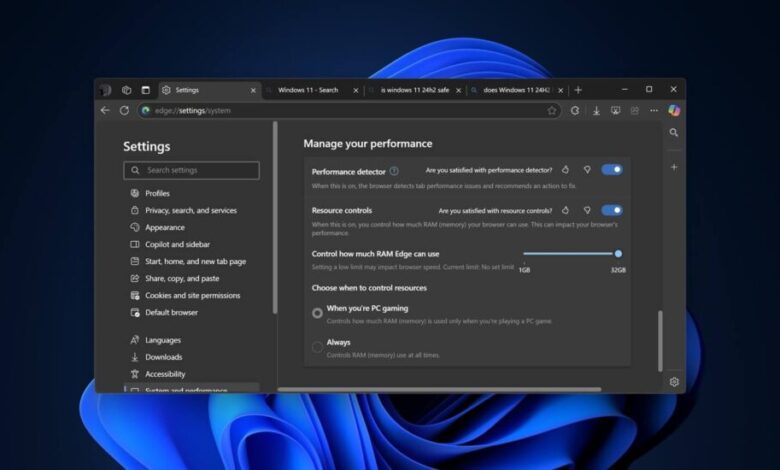Open a new tab with plus button

coord(578,90)
